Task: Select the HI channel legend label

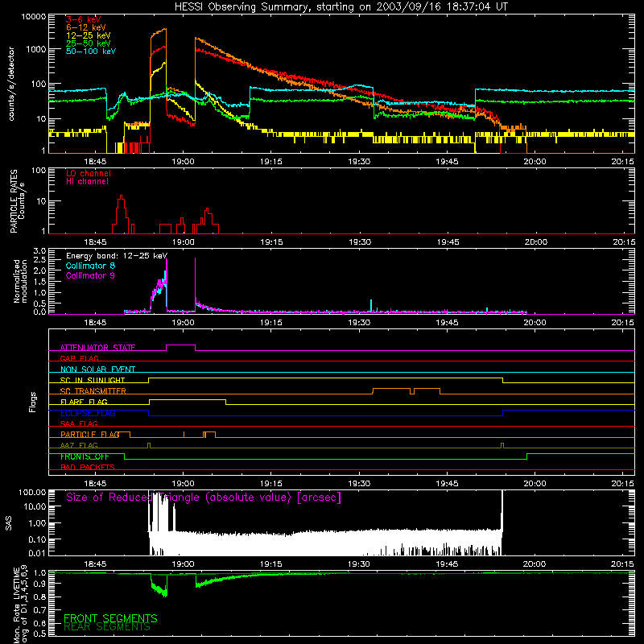Action: click(x=87, y=182)
